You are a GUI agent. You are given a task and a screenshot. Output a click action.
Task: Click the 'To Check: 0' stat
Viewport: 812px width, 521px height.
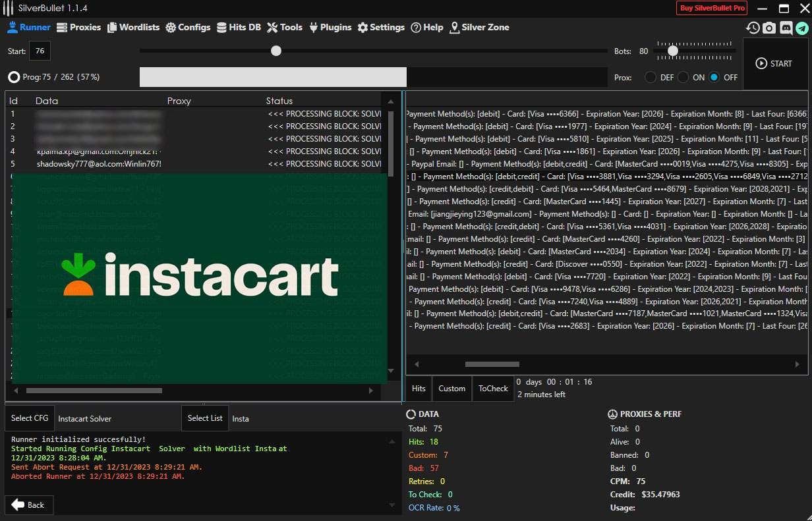(x=431, y=495)
